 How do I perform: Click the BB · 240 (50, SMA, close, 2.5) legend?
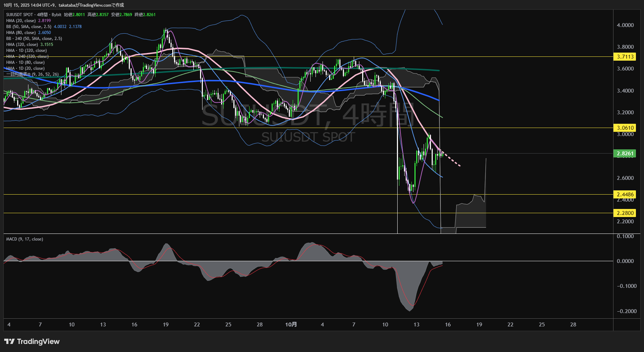point(34,39)
